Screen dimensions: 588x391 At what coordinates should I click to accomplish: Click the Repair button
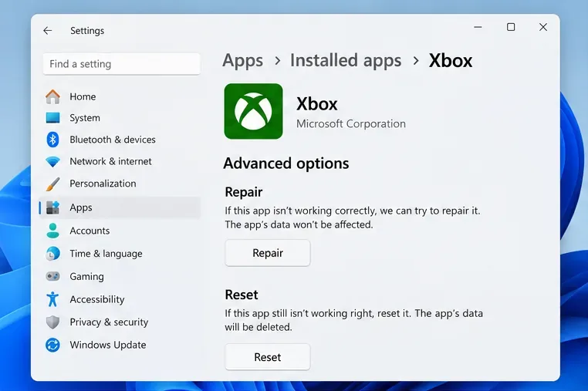(268, 253)
